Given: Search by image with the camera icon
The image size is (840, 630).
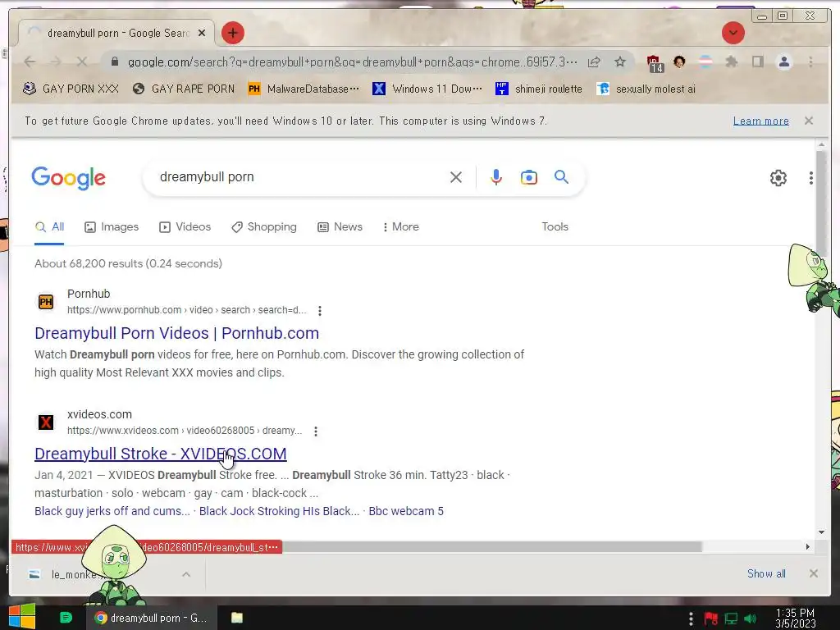Looking at the screenshot, I should [x=529, y=177].
